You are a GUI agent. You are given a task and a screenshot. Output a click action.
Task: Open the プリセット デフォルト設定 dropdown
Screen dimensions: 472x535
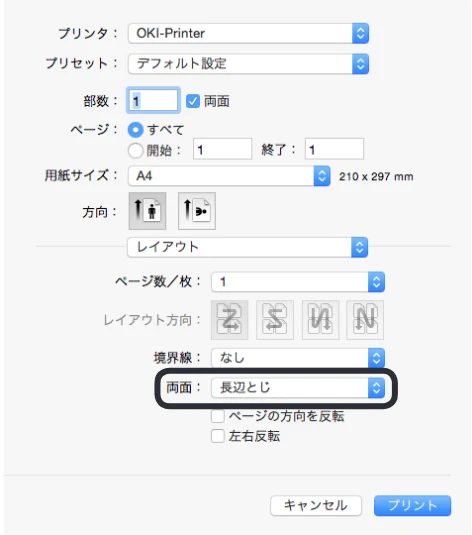[248, 64]
